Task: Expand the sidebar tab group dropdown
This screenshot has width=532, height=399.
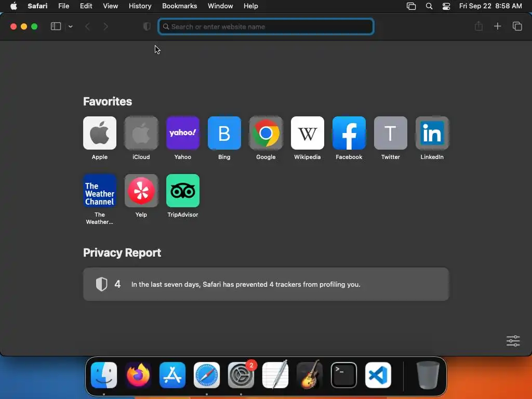Action: [71, 26]
